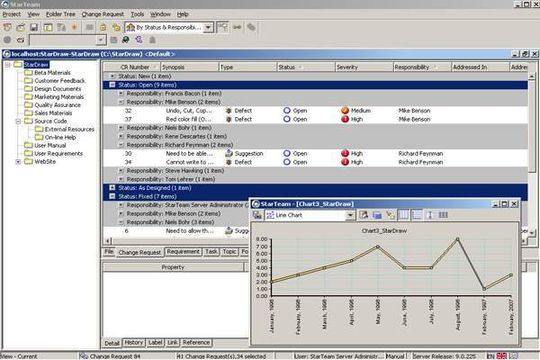
Task: Click the open-folder icon in top toolbar
Action: [21, 27]
